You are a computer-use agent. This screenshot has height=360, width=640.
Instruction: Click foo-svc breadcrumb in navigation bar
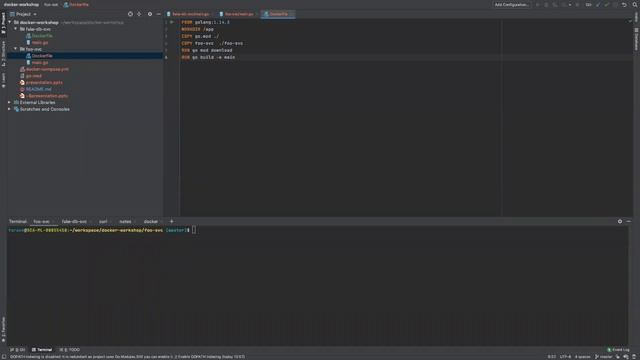(51, 4)
